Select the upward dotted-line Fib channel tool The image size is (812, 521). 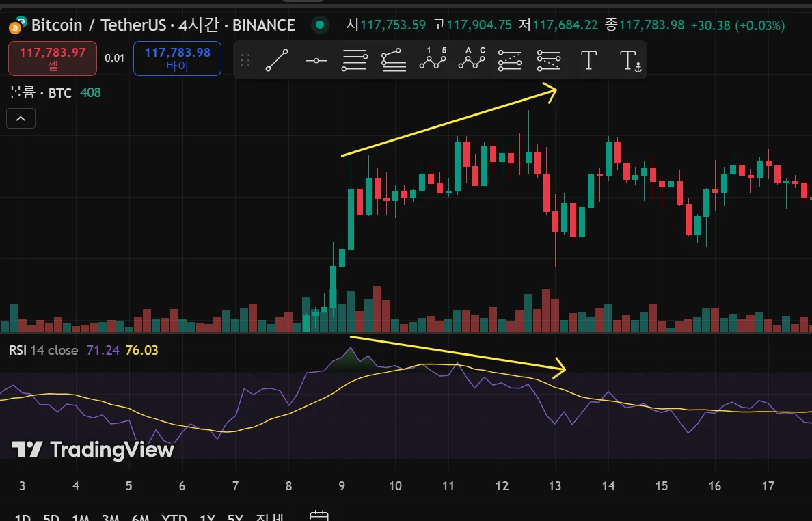pos(510,61)
